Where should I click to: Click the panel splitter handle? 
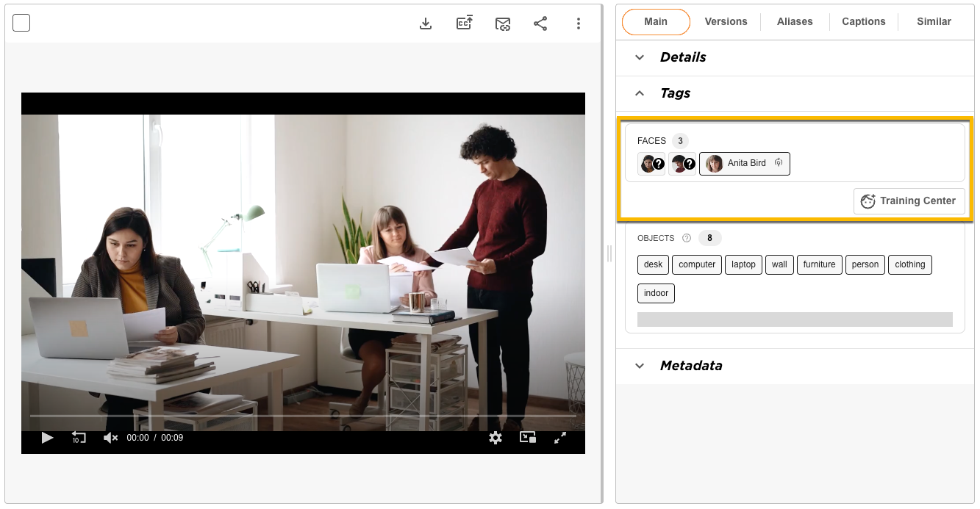coord(609,253)
